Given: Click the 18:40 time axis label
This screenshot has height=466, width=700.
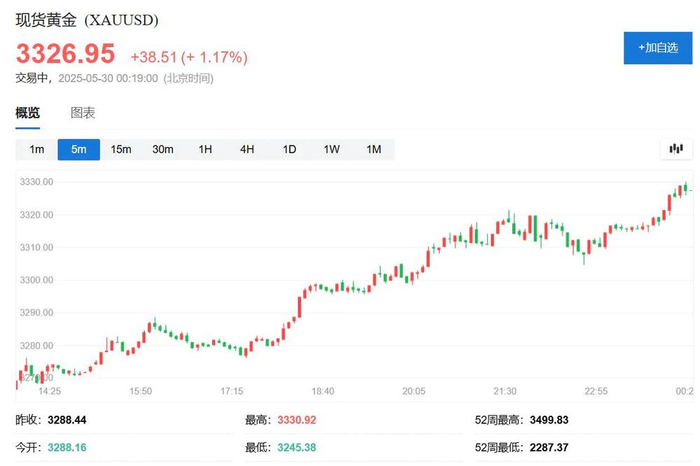Looking at the screenshot, I should [x=323, y=391].
